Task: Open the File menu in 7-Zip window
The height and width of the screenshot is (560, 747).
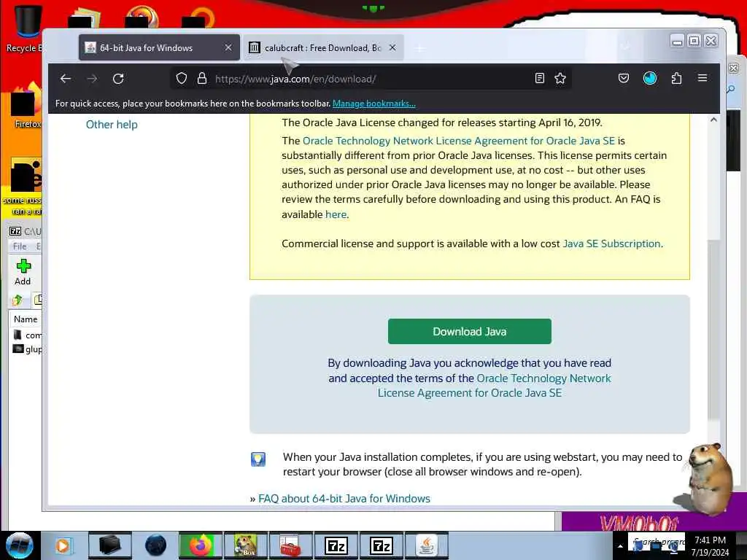Action: coord(20,246)
